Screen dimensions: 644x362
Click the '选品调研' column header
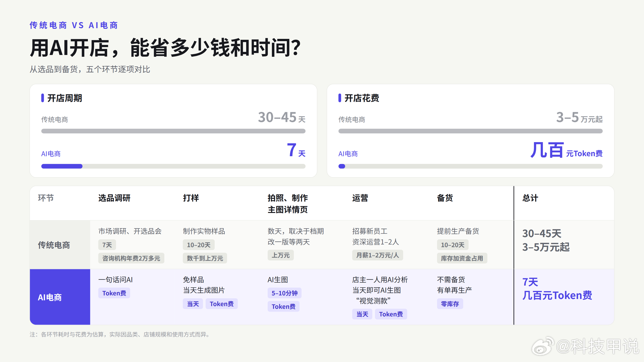[114, 198]
